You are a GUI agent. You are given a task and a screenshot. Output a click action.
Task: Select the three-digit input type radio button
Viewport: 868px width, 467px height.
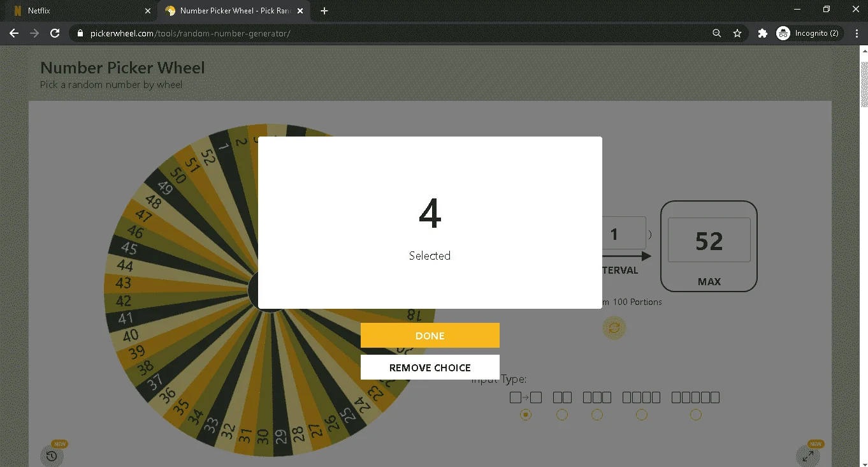(597, 415)
